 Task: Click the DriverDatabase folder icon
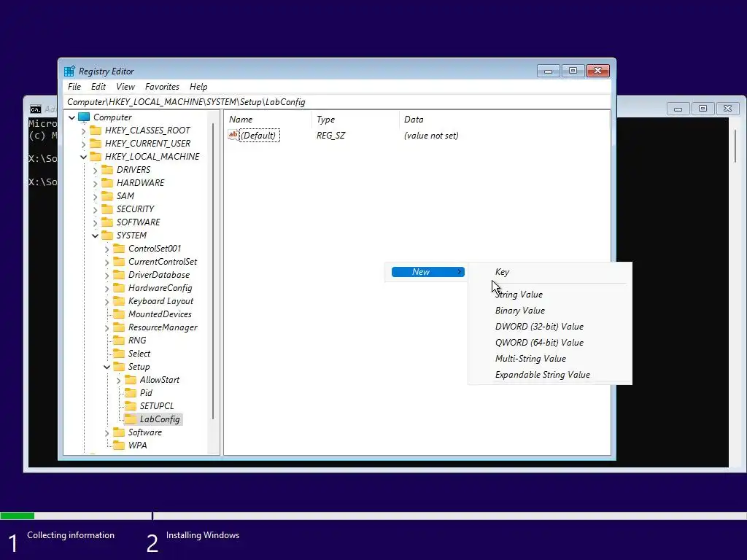pyautogui.click(x=119, y=275)
